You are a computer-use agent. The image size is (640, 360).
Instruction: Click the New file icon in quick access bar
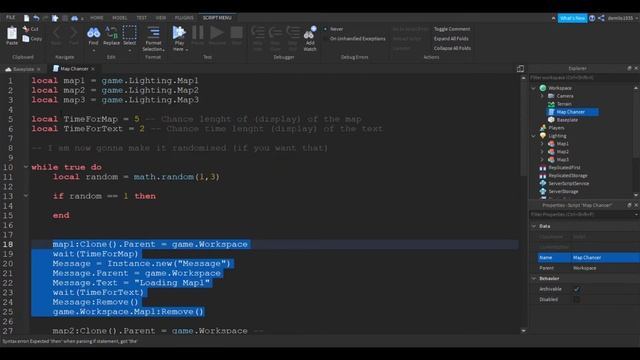27,18
